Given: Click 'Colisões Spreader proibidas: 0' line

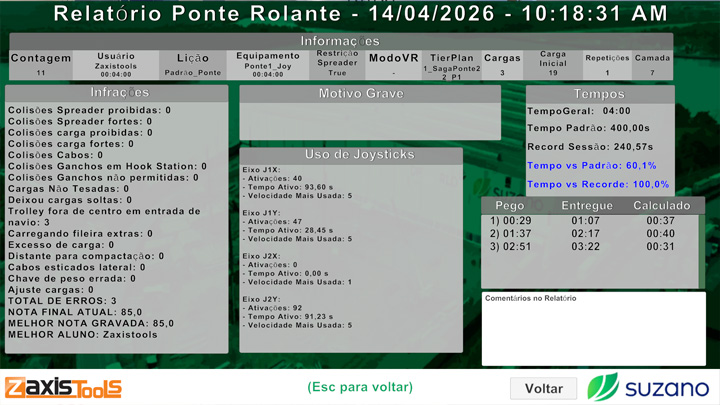Looking at the screenshot, I should pos(90,110).
